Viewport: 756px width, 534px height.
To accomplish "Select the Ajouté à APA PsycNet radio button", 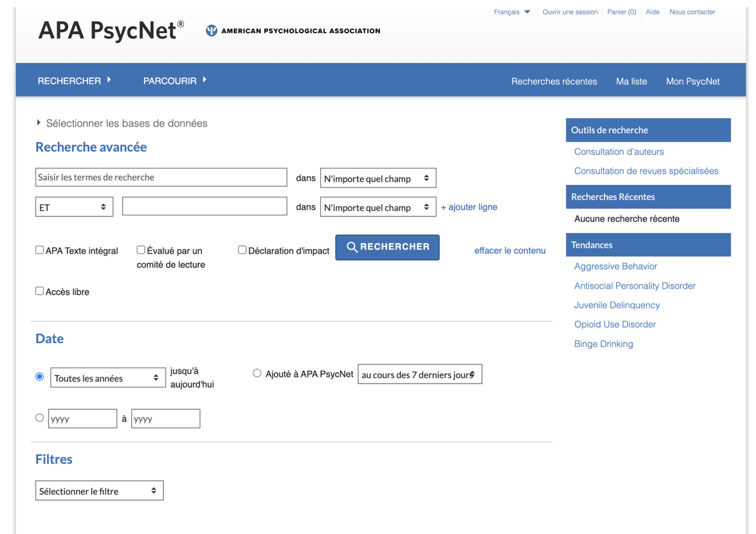I will point(257,373).
